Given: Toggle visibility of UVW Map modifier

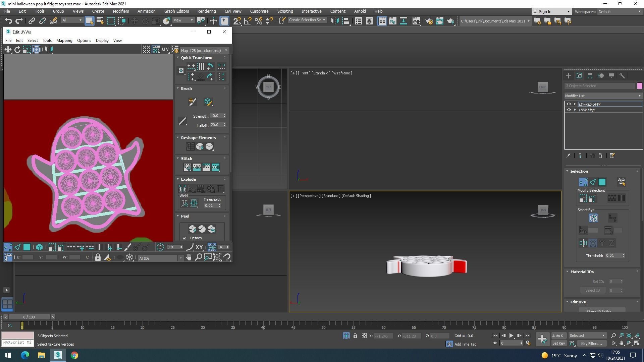Looking at the screenshot, I should (x=569, y=110).
